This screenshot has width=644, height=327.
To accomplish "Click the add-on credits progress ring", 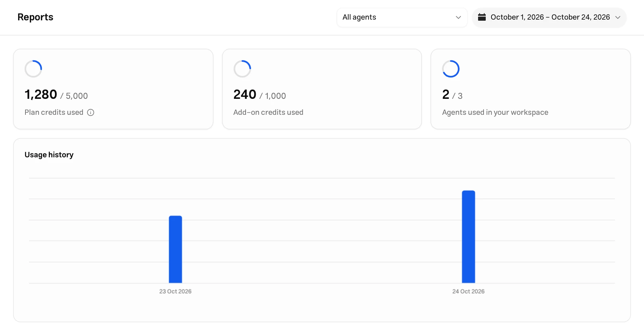I will point(242,69).
